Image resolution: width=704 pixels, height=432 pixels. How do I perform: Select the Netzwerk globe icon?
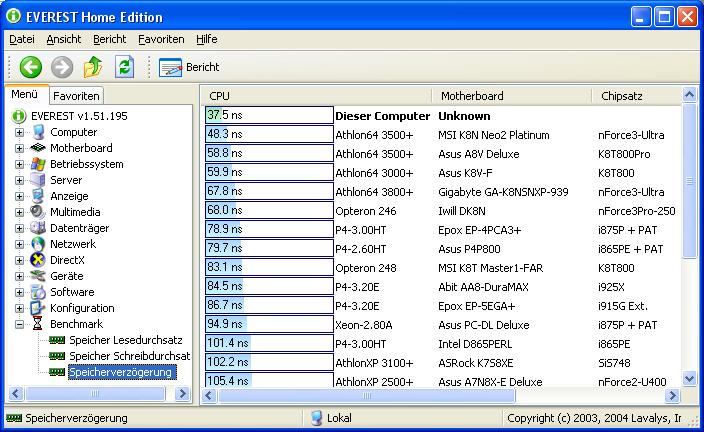(38, 244)
